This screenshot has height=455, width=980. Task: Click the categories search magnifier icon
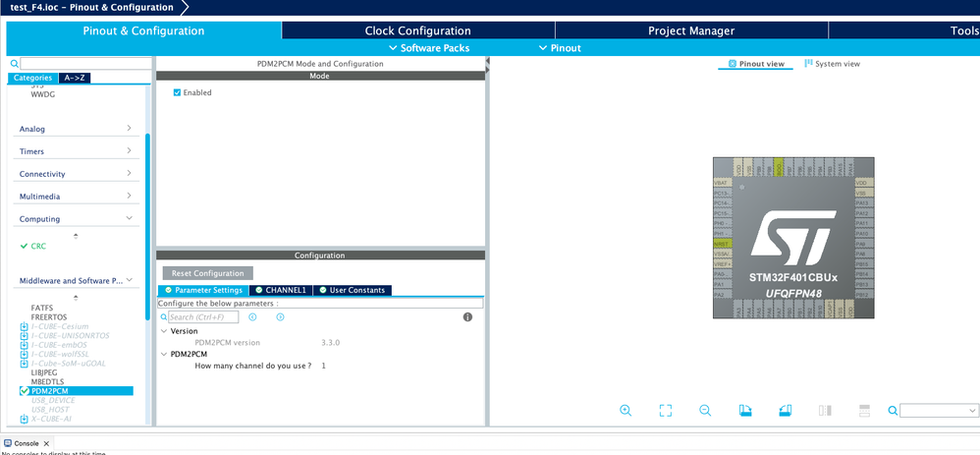[x=15, y=64]
